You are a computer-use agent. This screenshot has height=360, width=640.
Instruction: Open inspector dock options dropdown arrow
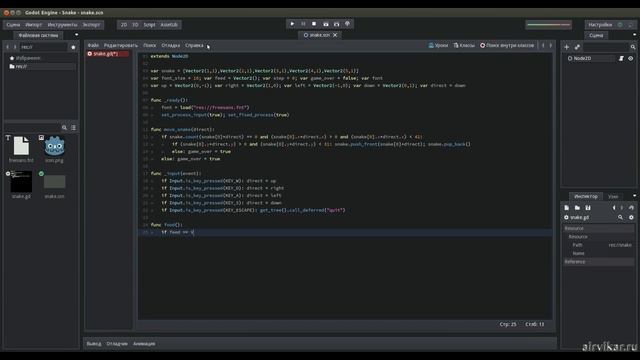click(x=634, y=196)
